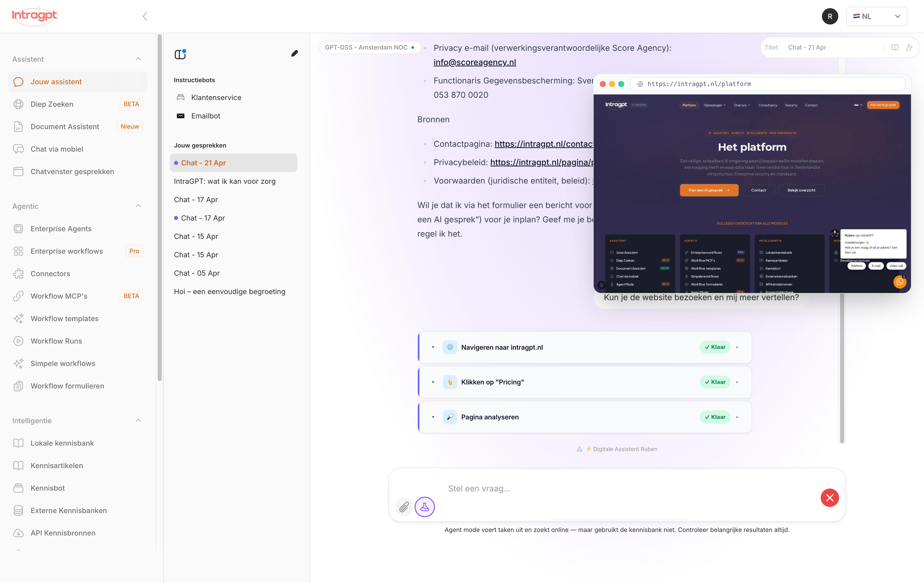Click Bekijk overzicht in the preview
924x583 pixels.
[x=801, y=190]
